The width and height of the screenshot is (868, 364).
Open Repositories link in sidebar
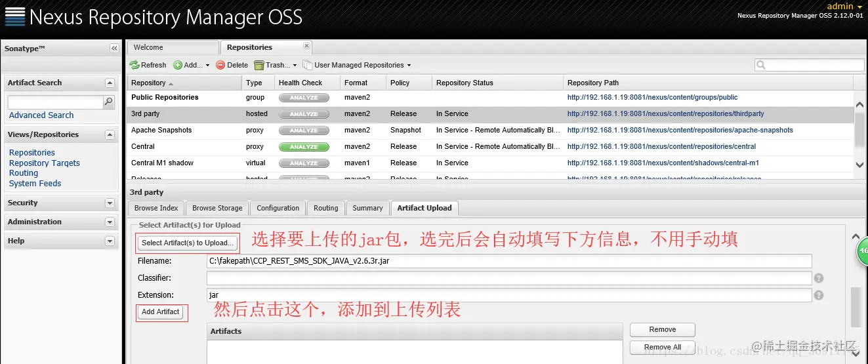(32, 153)
